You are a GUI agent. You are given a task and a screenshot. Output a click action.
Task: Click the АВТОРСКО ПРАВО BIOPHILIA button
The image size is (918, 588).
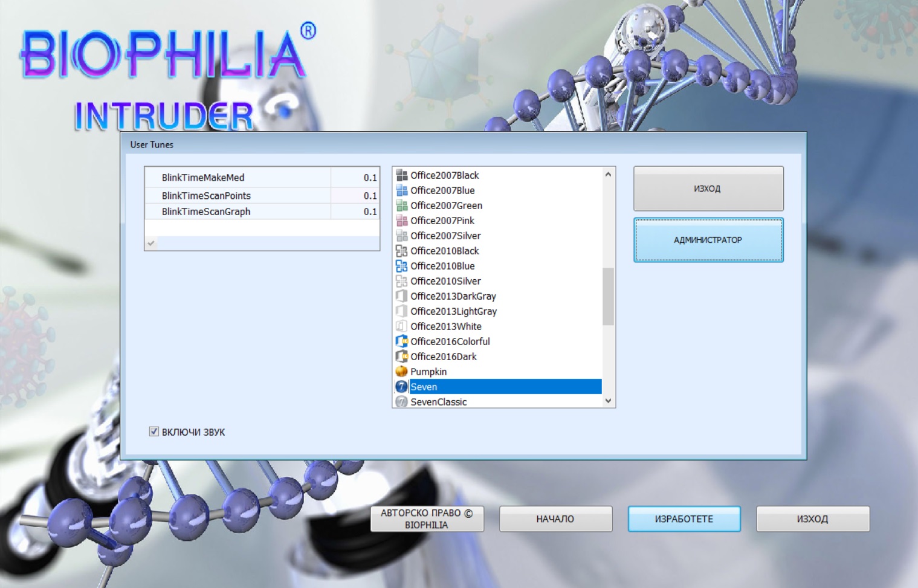pos(427,519)
